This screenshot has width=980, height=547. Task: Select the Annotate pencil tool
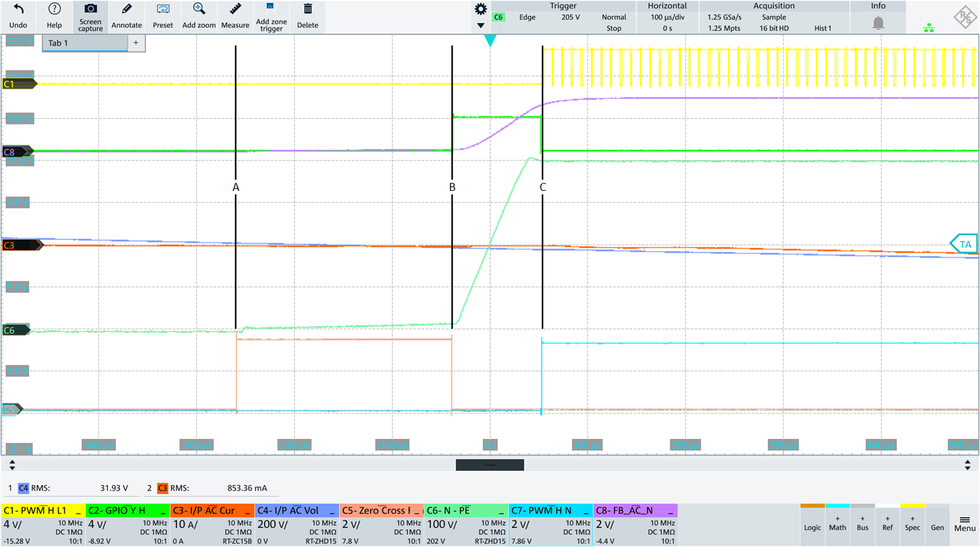pos(127,9)
